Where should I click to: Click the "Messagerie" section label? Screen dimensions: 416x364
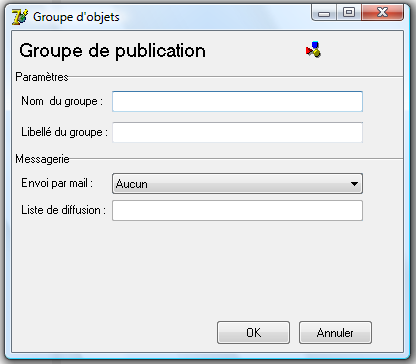click(x=42, y=159)
